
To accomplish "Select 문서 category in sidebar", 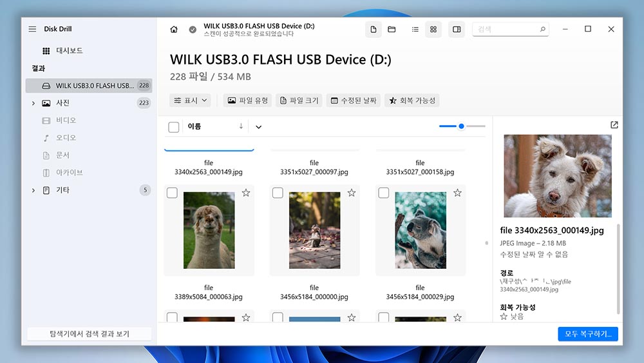I will coord(89,155).
